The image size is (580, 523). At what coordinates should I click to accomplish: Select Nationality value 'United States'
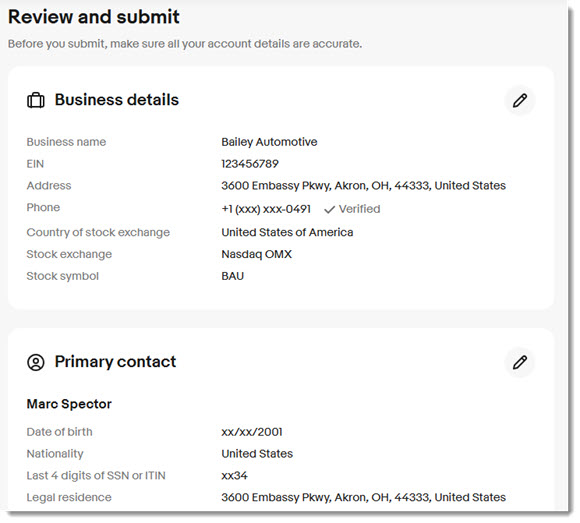pyautogui.click(x=257, y=454)
